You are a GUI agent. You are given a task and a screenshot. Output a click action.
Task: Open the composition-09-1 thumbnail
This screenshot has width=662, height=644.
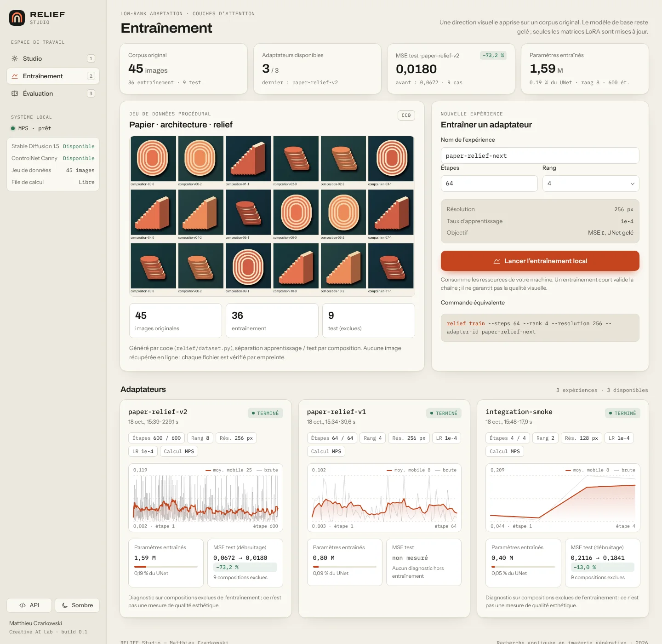point(248,266)
